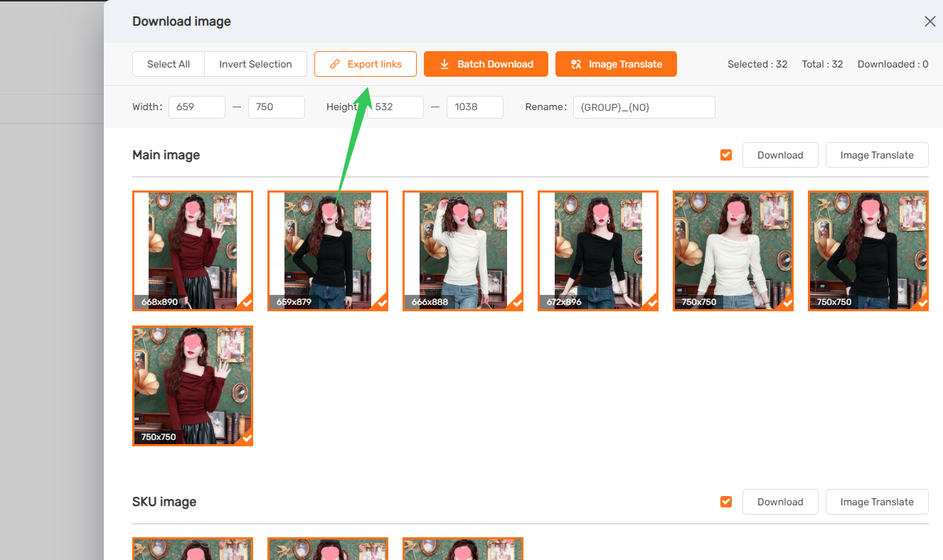This screenshot has height=560, width=943.
Task: Click the download arrow icon in Batch Download
Action: pos(444,64)
